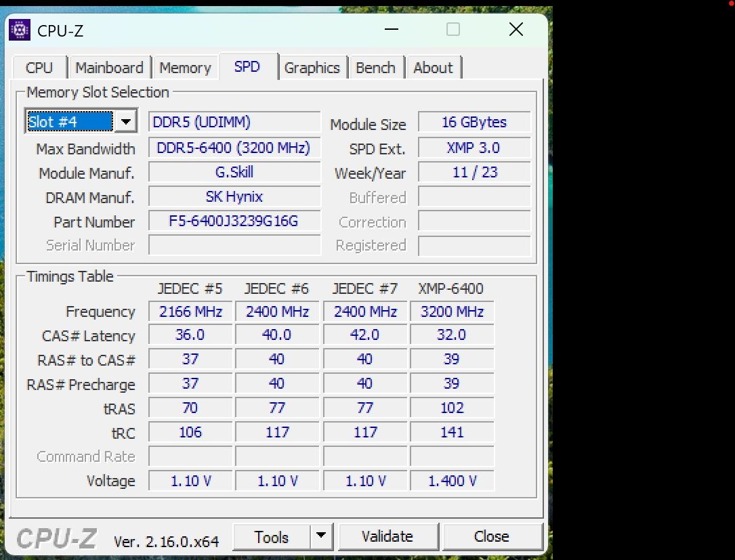
Task: Click the DDR5 (UDIMM) memory type field
Action: [x=234, y=123]
